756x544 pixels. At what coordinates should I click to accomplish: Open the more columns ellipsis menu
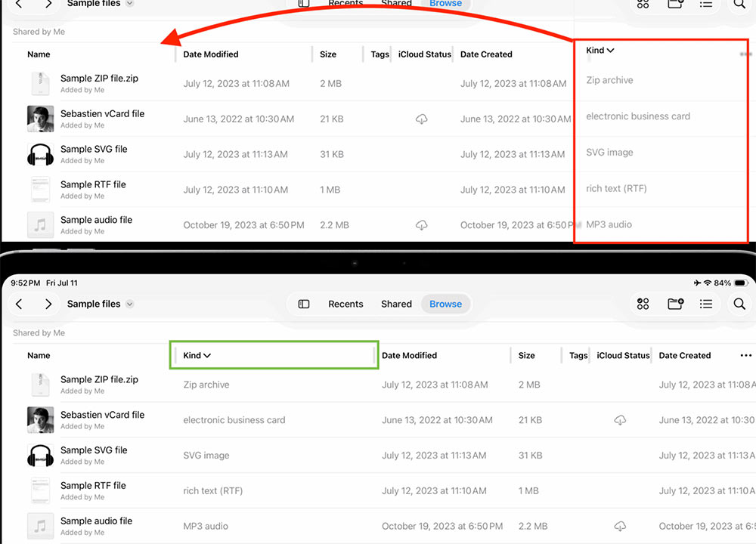click(x=745, y=355)
